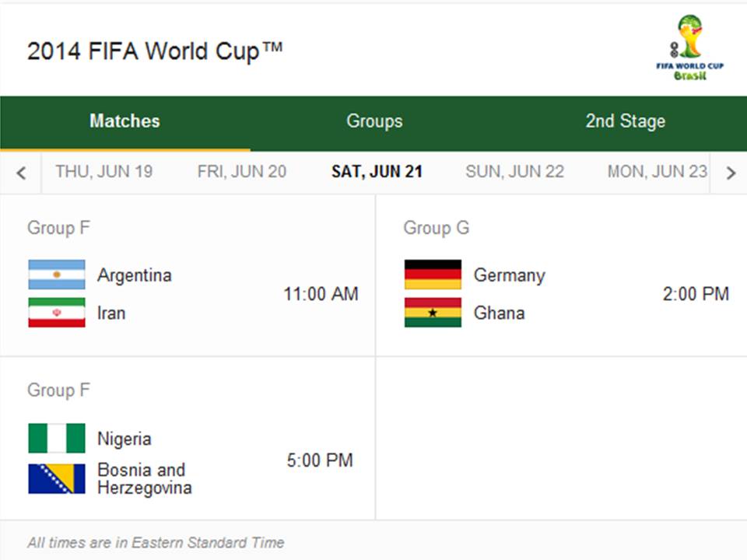Viewport: 747px width, 560px height.
Task: Click the Ghana flag icon
Action: [x=433, y=313]
